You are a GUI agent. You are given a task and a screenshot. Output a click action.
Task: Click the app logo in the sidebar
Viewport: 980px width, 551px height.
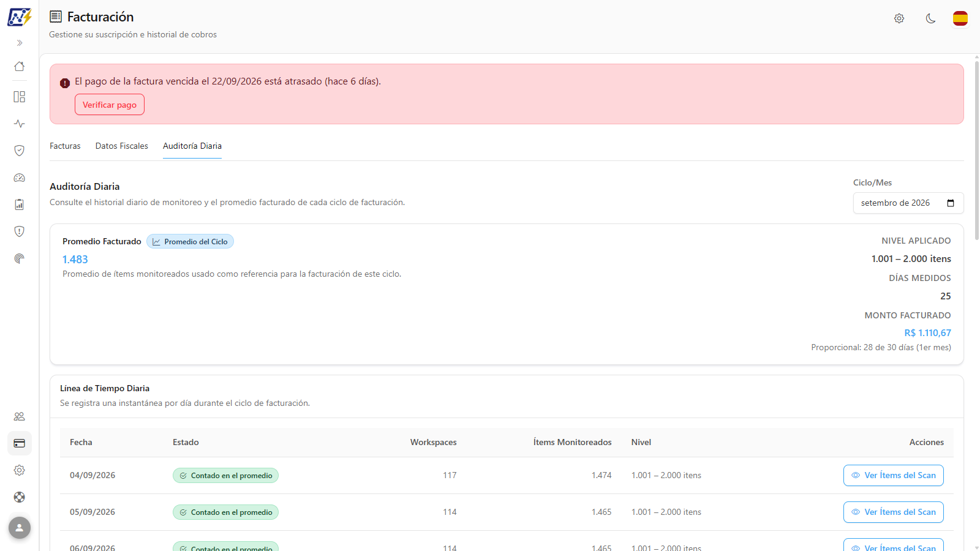click(x=19, y=17)
